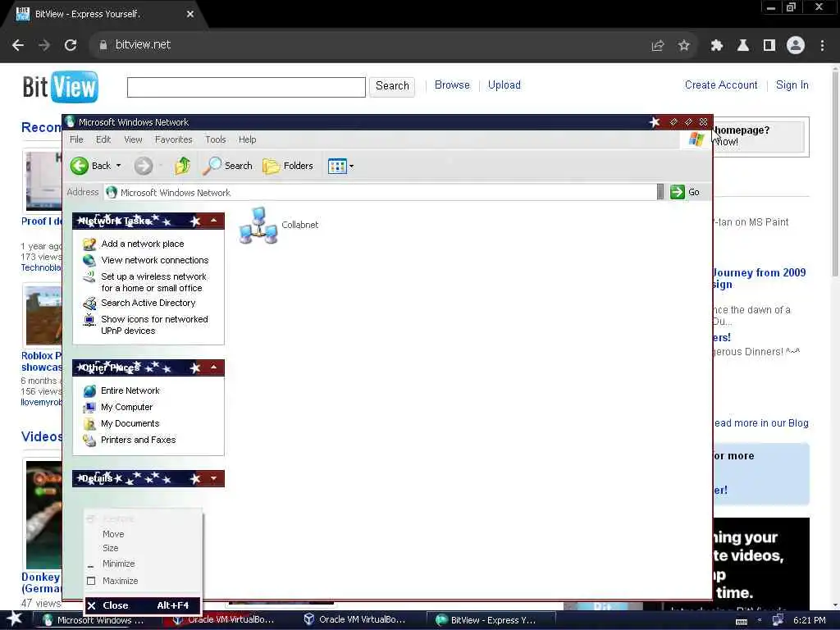Viewport: 840px width, 630px height.
Task: Click the star Start button on the taskbar
Action: pyautogui.click(x=15, y=619)
